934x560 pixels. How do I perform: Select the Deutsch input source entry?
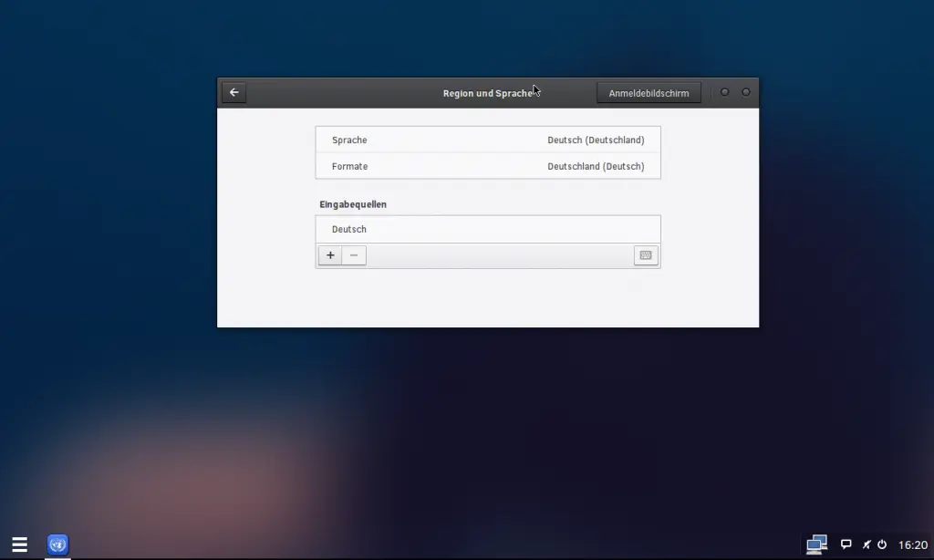click(488, 229)
